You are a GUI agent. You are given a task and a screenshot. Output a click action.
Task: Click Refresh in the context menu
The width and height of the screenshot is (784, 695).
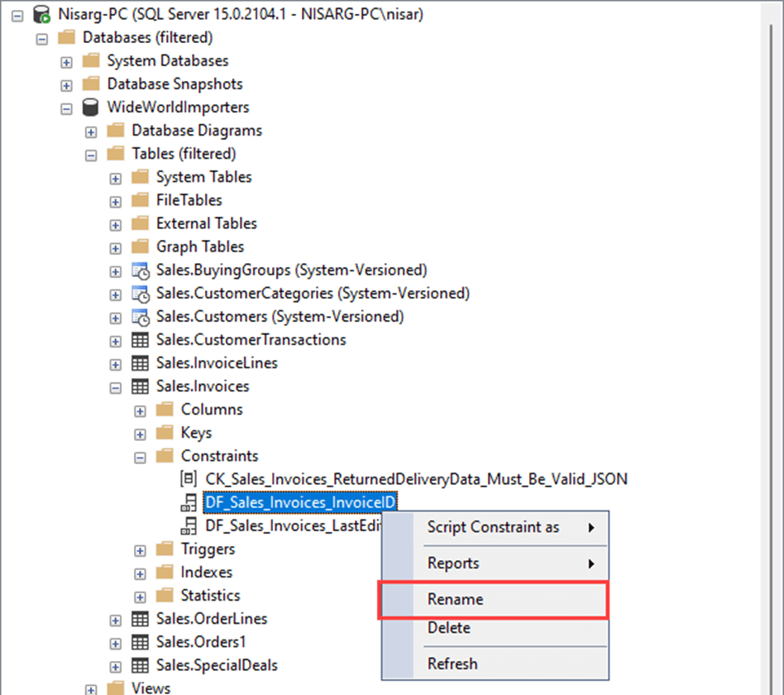tap(452, 663)
